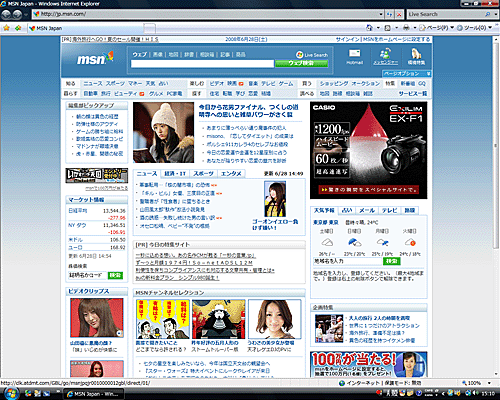Click the Add to Favorites icon
The image size is (500, 400).
pos(18,28)
